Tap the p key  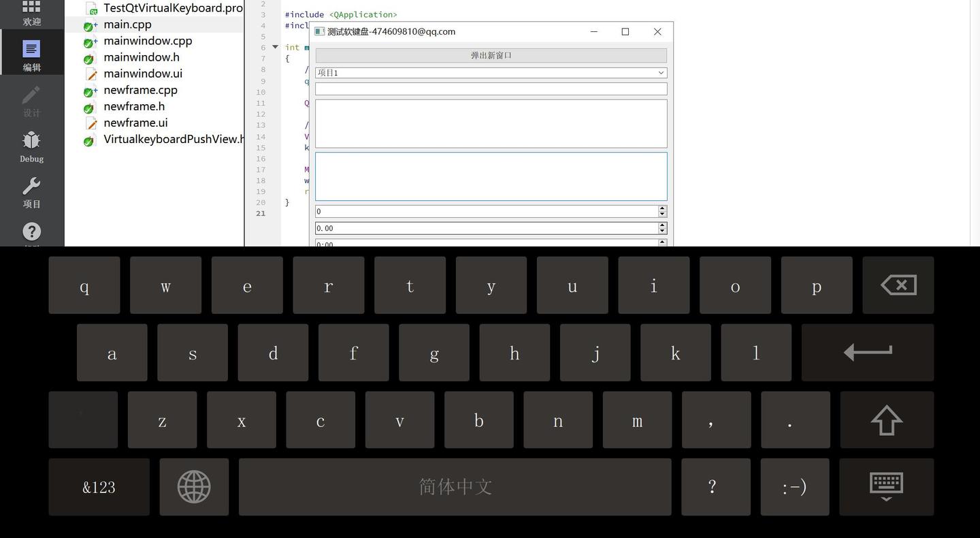[x=817, y=285]
